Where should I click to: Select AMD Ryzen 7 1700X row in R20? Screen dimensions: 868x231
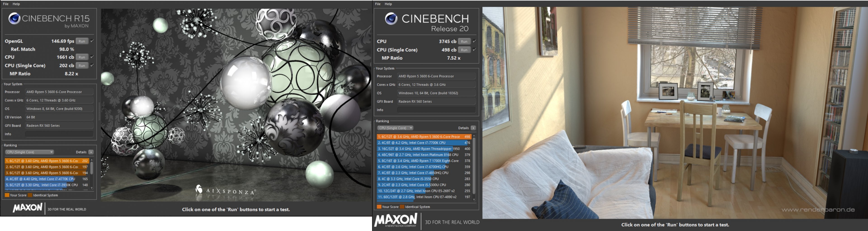424,161
